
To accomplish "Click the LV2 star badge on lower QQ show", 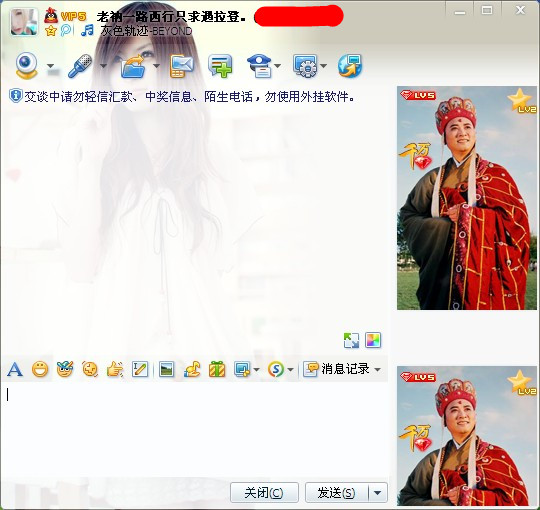I will click(x=522, y=383).
